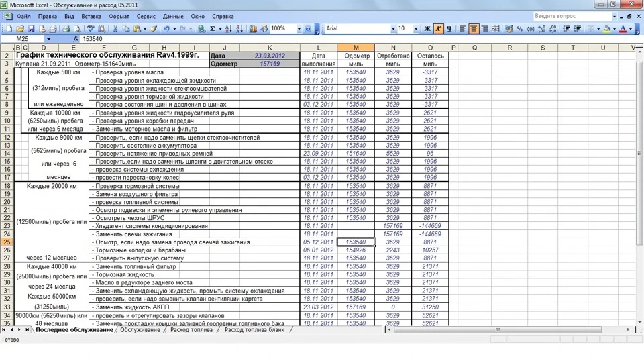Open the Paste options dropdown arrow
Image resolution: width=644 pixels, height=363 pixels.
tap(145, 29)
